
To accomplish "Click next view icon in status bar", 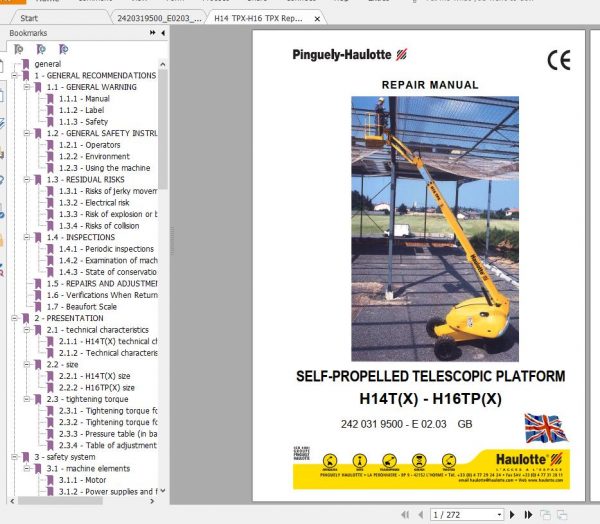I will click(x=562, y=515).
